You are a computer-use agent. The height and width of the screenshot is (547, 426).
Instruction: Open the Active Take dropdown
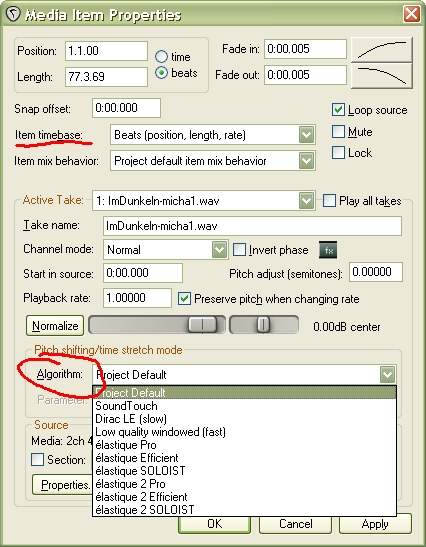click(x=306, y=201)
